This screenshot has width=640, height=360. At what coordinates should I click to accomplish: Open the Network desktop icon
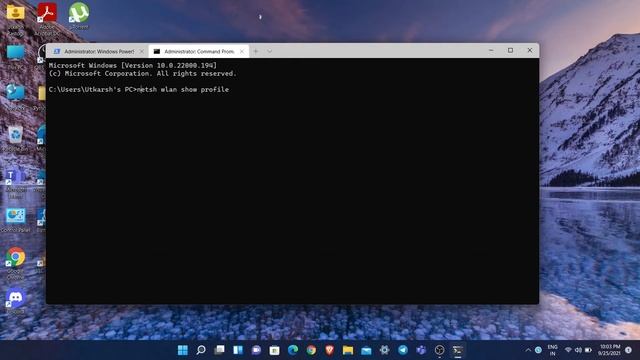16,97
